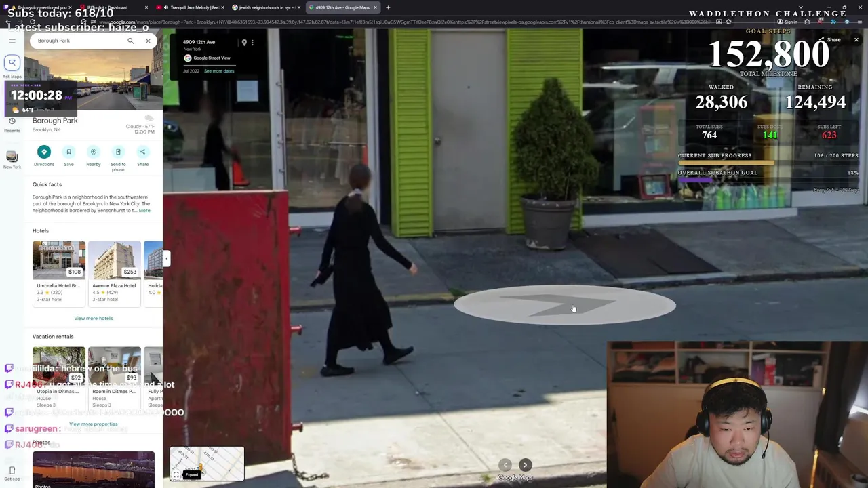Open the New York saved place shortcut

pyautogui.click(x=12, y=159)
